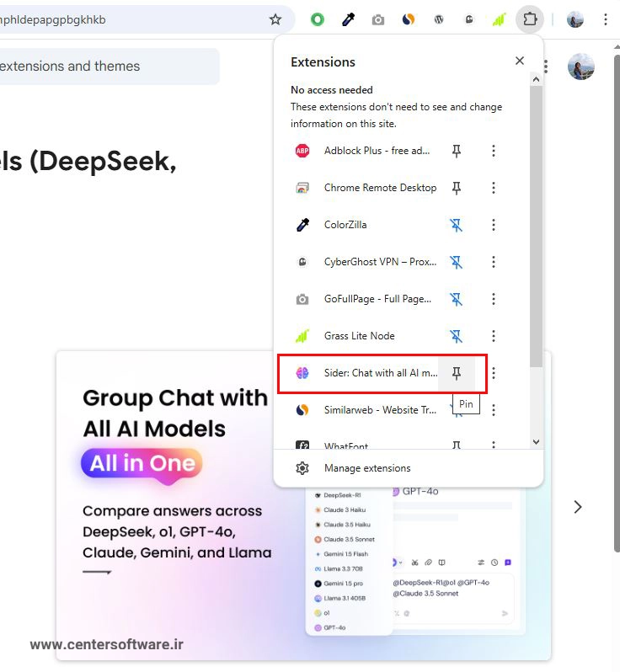Click GoFullPage camera icon in the toolbar
Image resolution: width=620 pixels, height=672 pixels.
[377, 19]
